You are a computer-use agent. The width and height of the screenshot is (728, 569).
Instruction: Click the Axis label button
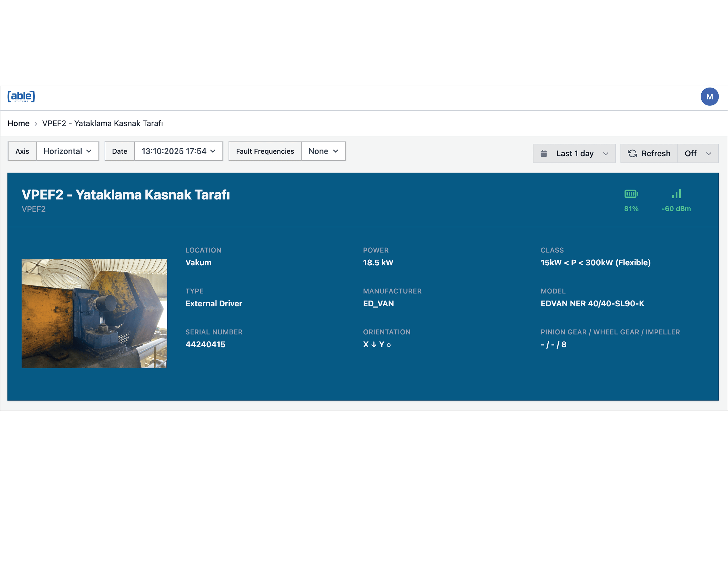click(x=22, y=151)
